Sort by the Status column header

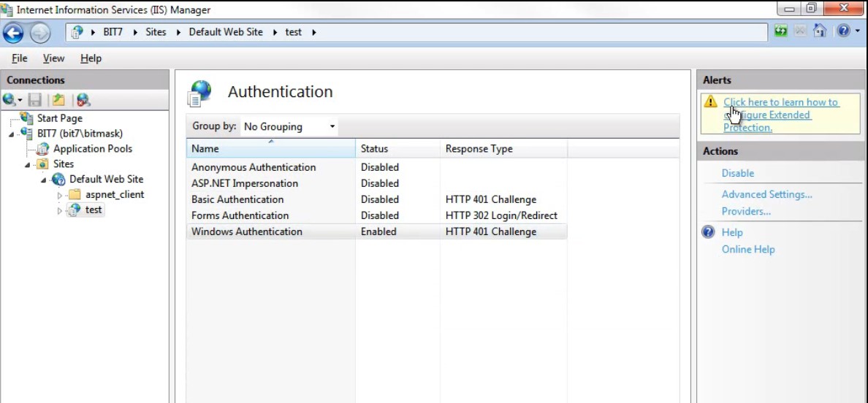[374, 149]
